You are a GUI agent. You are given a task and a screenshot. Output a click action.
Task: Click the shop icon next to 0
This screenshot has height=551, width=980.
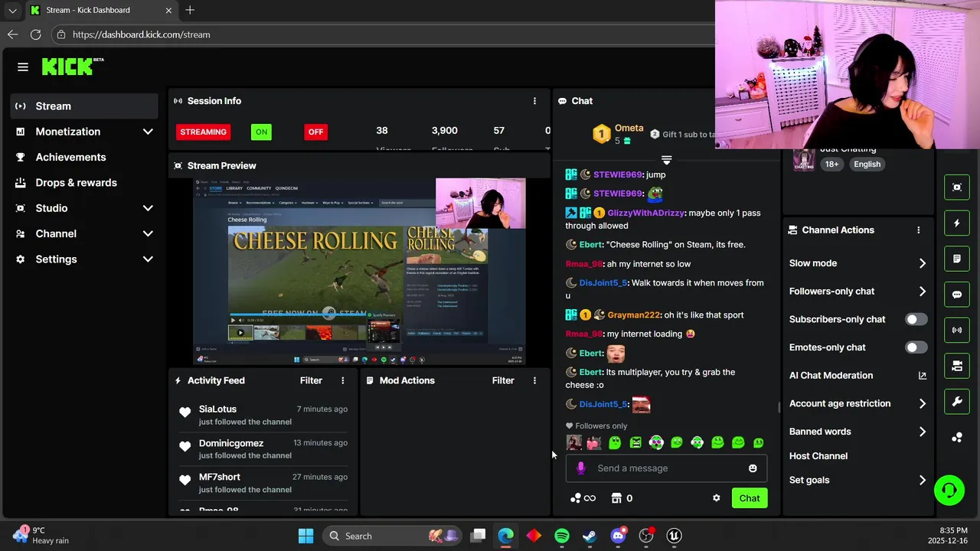(616, 498)
